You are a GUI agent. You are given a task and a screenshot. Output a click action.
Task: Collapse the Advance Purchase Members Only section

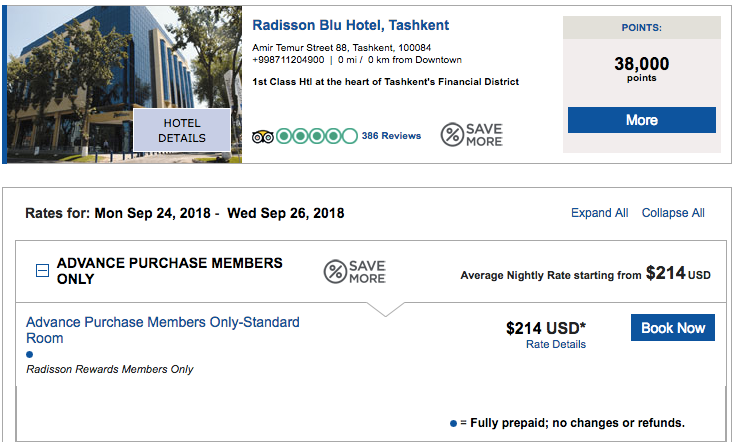[42, 270]
